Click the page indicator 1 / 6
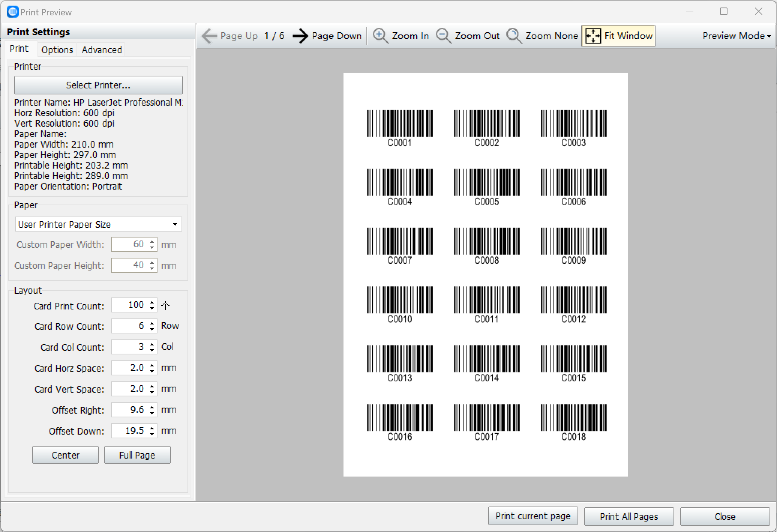The height and width of the screenshot is (532, 777). 274,36
